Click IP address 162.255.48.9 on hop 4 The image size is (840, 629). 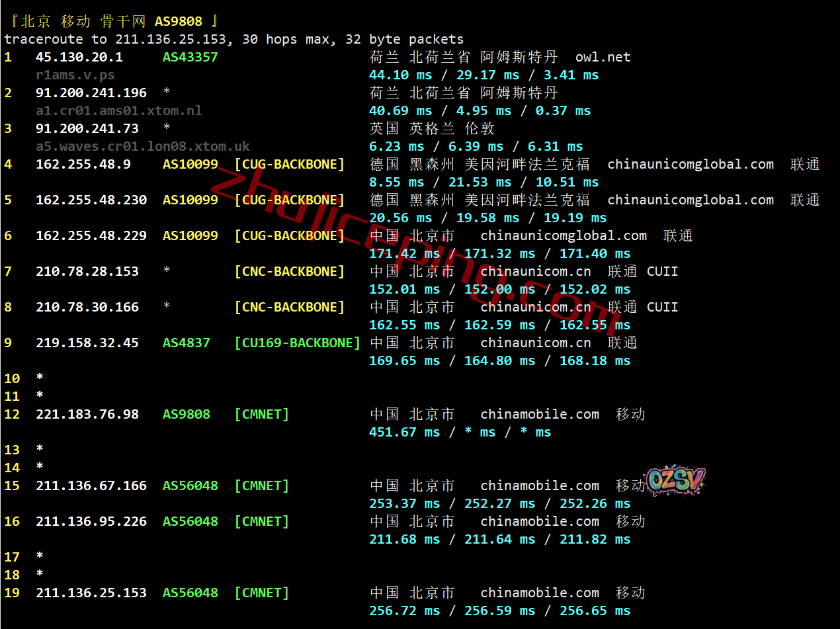[83, 165]
